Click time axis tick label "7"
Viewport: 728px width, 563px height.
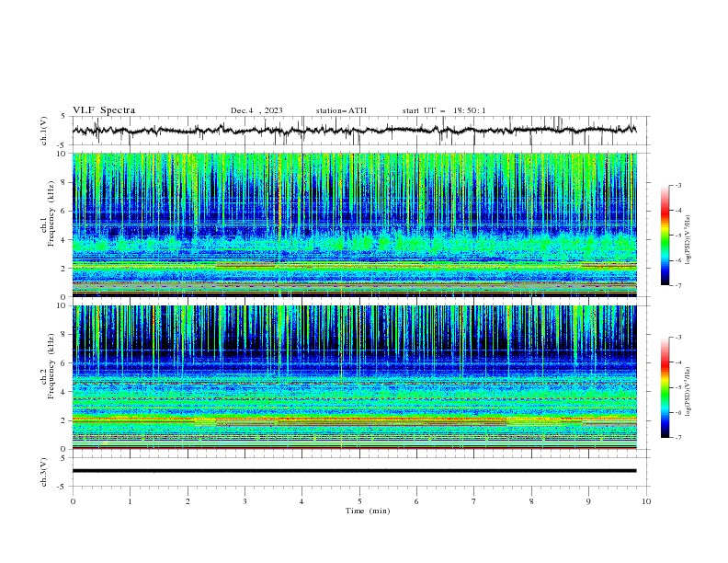[474, 501]
